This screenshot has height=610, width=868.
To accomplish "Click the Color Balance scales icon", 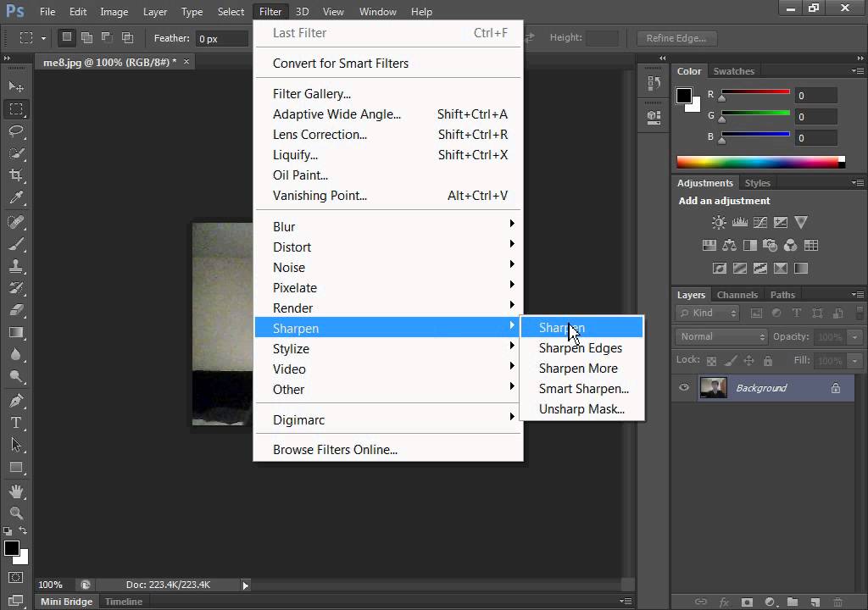I will [x=729, y=245].
